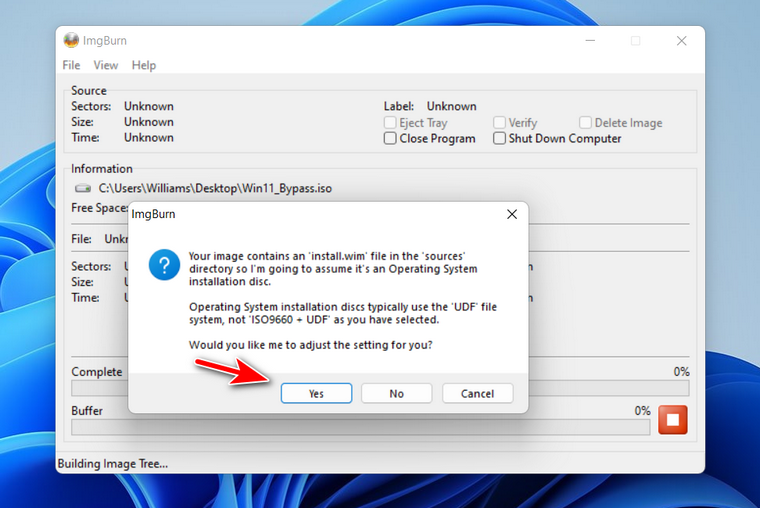Open the Help menu
Image resolution: width=760 pixels, height=508 pixels.
pyautogui.click(x=144, y=65)
